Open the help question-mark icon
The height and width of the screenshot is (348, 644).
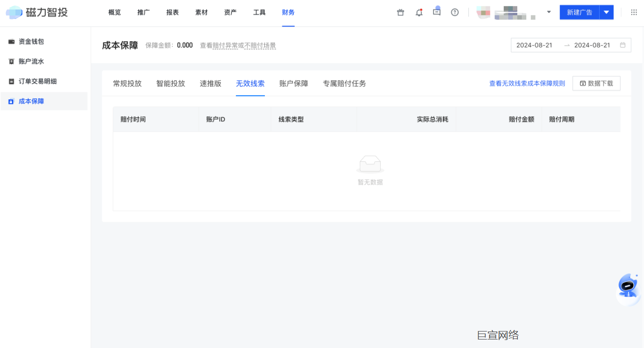click(x=454, y=12)
